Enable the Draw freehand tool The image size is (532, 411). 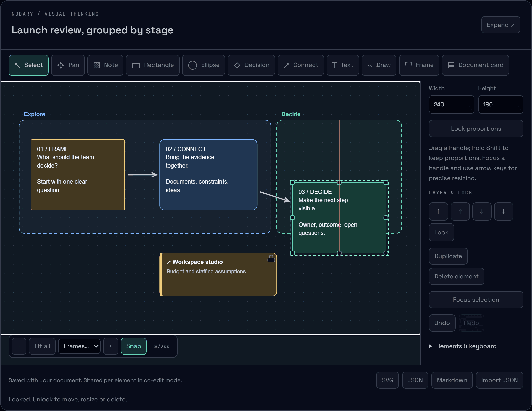tap(379, 65)
